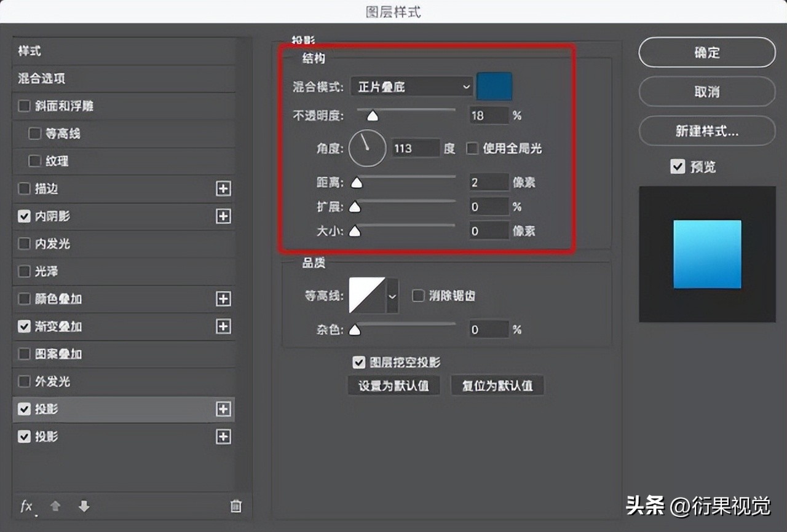Open the 混合模式 dropdown showing 正片叠底
787x532 pixels.
pyautogui.click(x=411, y=87)
